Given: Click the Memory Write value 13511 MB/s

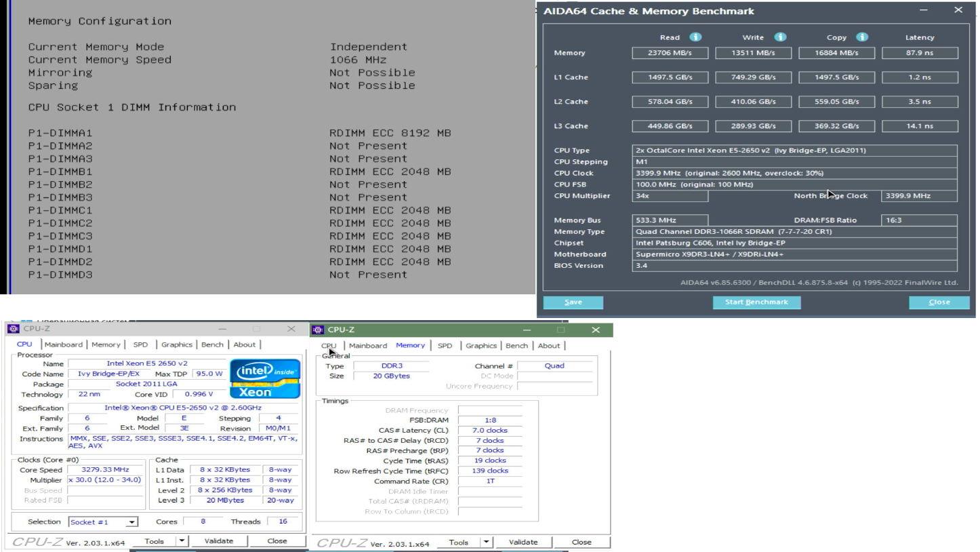Looking at the screenshot, I should click(754, 53).
